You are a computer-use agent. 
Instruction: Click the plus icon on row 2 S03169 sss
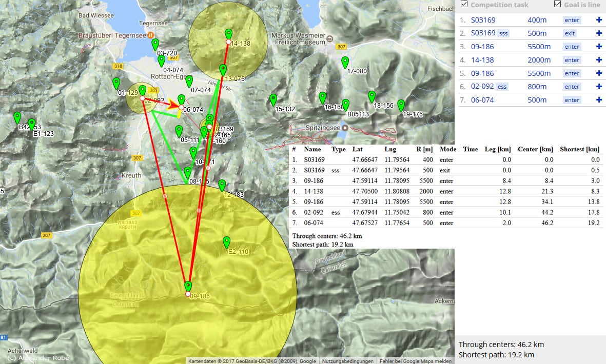pos(599,33)
